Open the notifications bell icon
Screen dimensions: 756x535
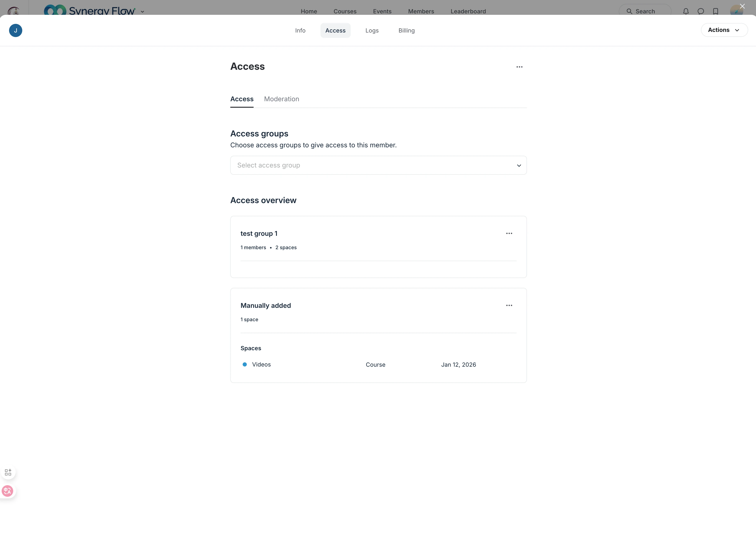(686, 11)
